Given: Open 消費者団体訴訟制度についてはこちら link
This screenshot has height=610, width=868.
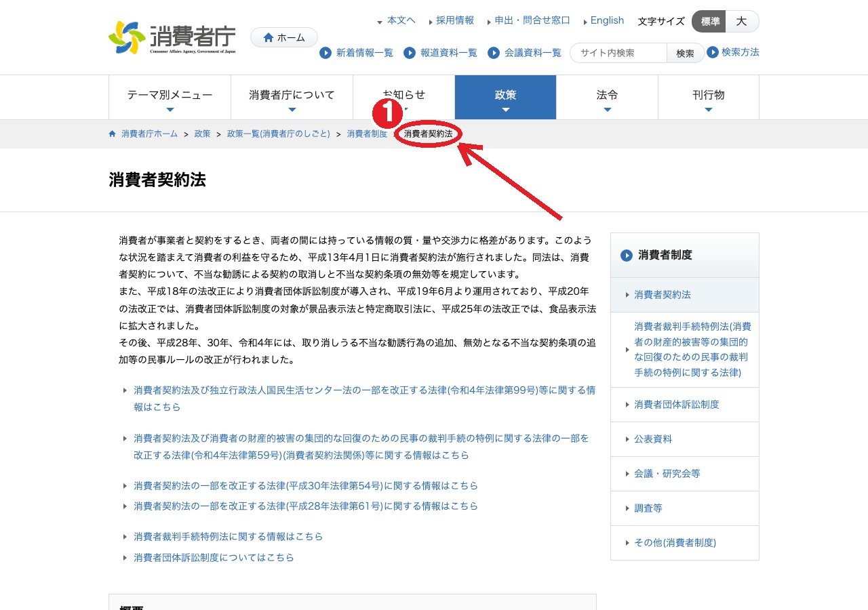Looking at the screenshot, I should pyautogui.click(x=214, y=558).
